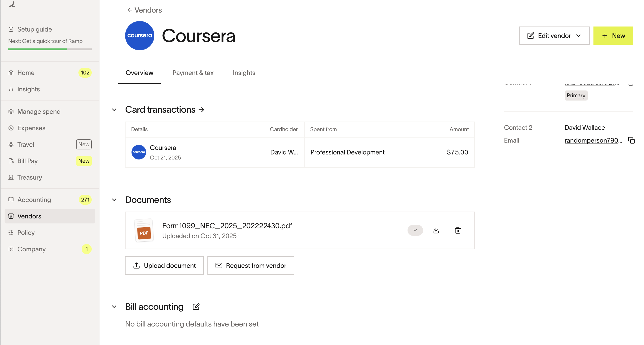Click the Coursera logo in transaction row
This screenshot has width=644, height=345.
pyautogui.click(x=139, y=152)
